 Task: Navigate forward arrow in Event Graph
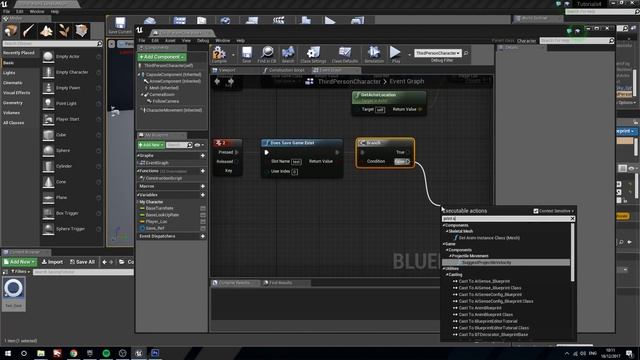[x=231, y=82]
